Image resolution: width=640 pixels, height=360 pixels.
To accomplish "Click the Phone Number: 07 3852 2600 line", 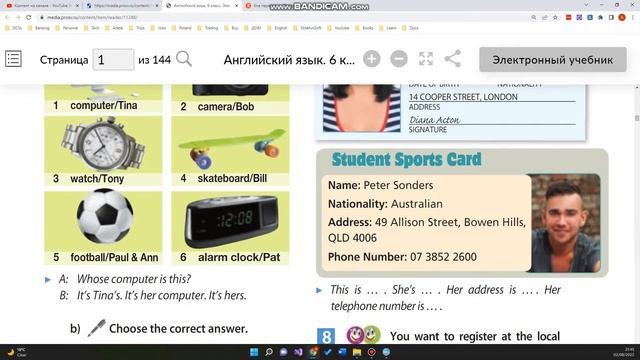I will coord(402,257).
